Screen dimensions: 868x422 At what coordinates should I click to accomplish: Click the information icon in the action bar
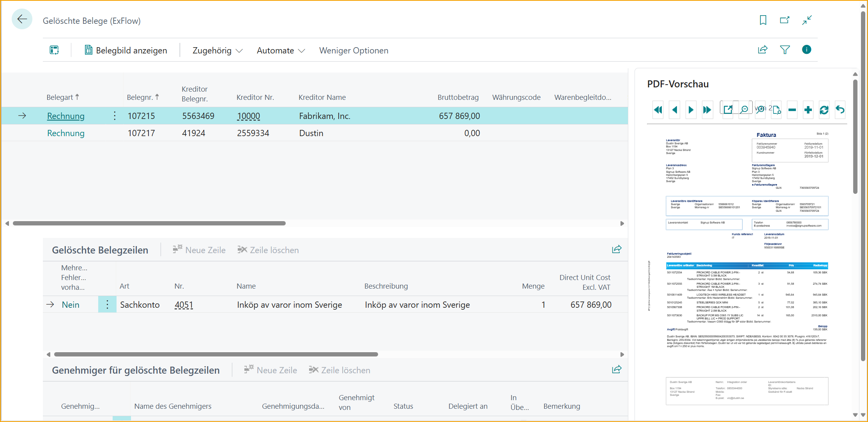point(807,50)
